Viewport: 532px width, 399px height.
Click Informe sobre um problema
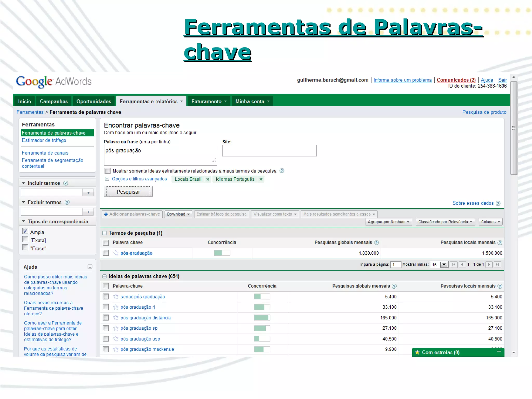[402, 80]
